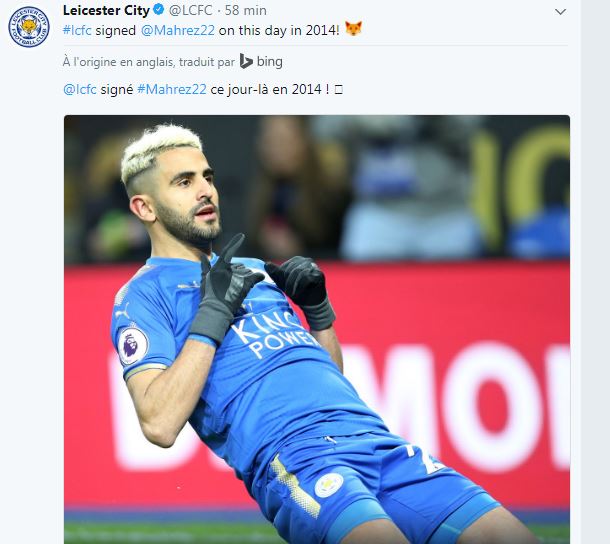Click the Bing logo icon
Image resolution: width=610 pixels, height=544 pixels.
coord(246,61)
